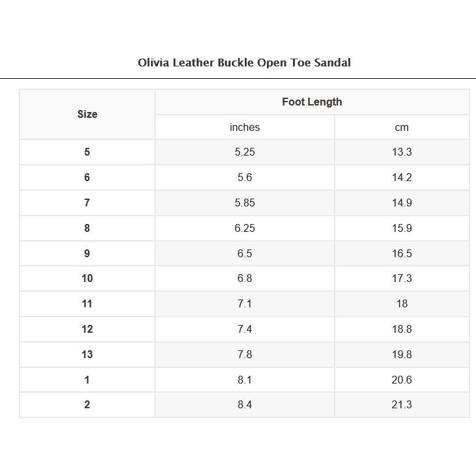Select the size 12 row label
The height and width of the screenshot is (476, 476).
(87, 329)
